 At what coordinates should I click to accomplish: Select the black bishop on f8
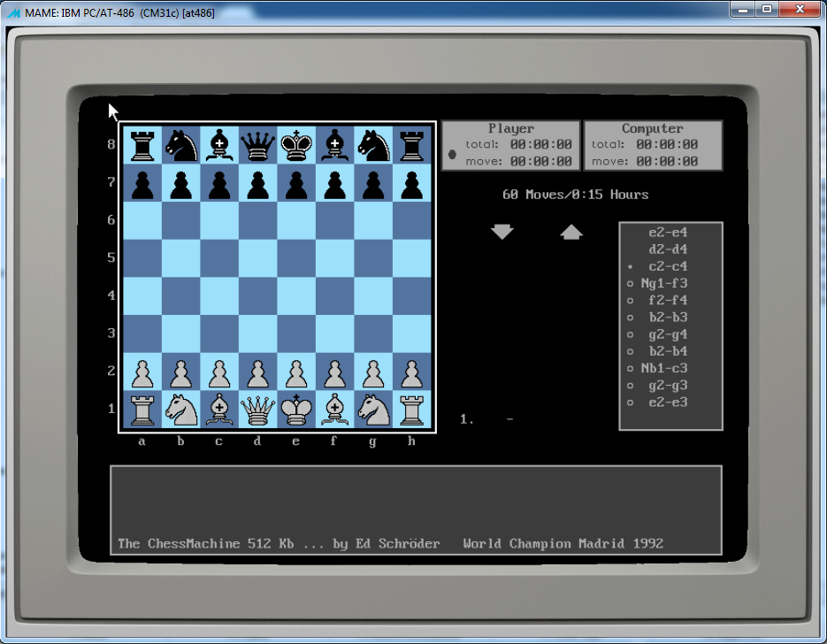(x=335, y=145)
